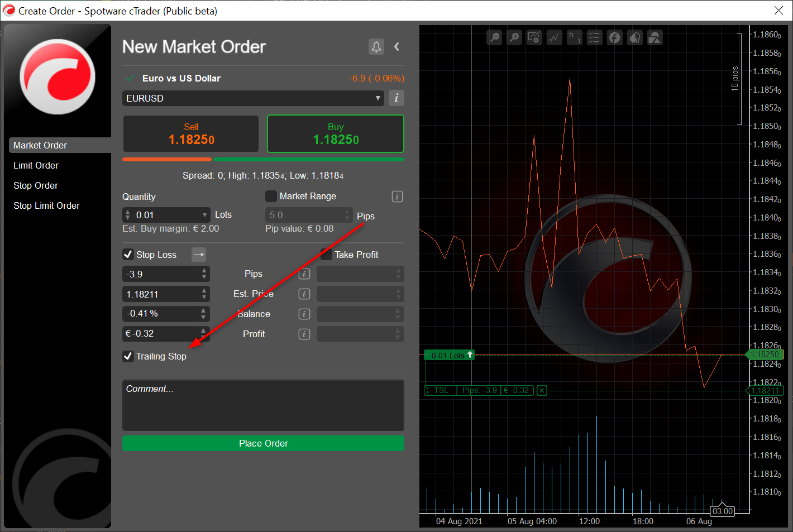
Task: Zoom in the chart with the plus magnifier
Action: coord(514,37)
